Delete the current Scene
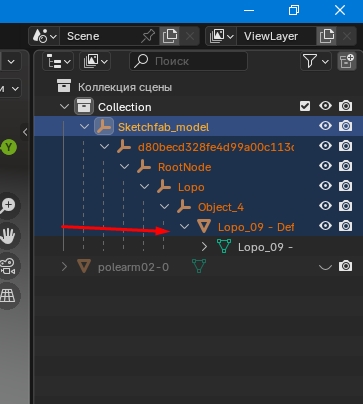The width and height of the screenshot is (363, 404). click(x=190, y=36)
